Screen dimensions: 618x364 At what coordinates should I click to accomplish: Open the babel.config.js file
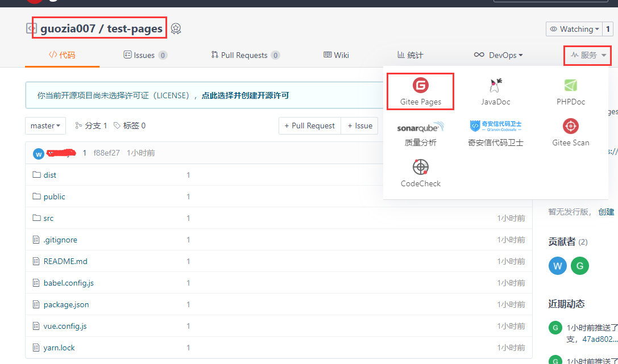click(x=69, y=283)
